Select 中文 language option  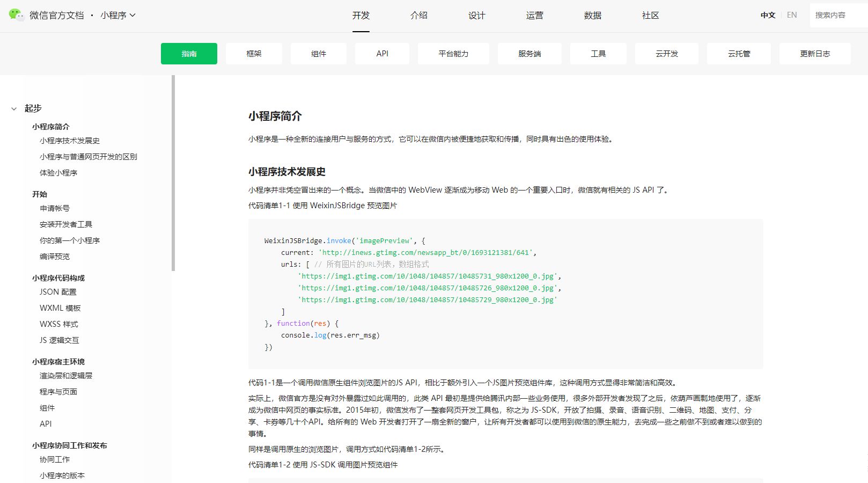click(x=768, y=15)
